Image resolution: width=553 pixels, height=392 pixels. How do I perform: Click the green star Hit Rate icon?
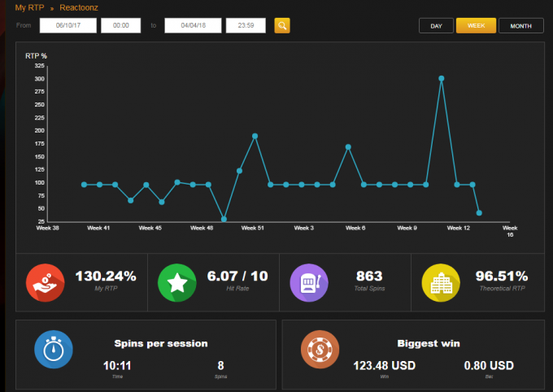177,283
